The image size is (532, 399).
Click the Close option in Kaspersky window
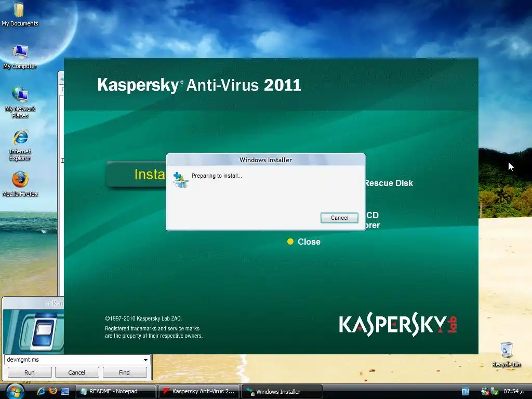(303, 242)
